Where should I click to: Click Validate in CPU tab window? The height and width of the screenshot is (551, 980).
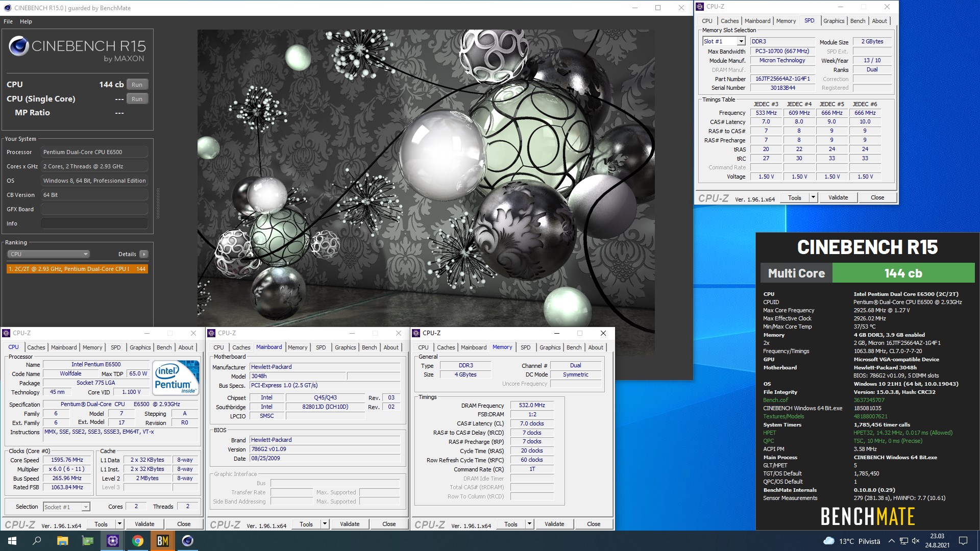pyautogui.click(x=144, y=524)
